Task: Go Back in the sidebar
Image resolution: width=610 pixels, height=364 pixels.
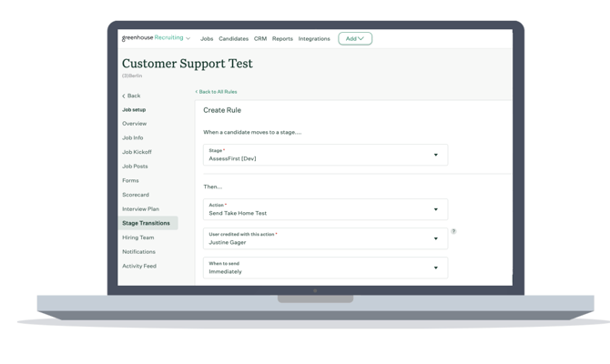Action: coord(131,96)
